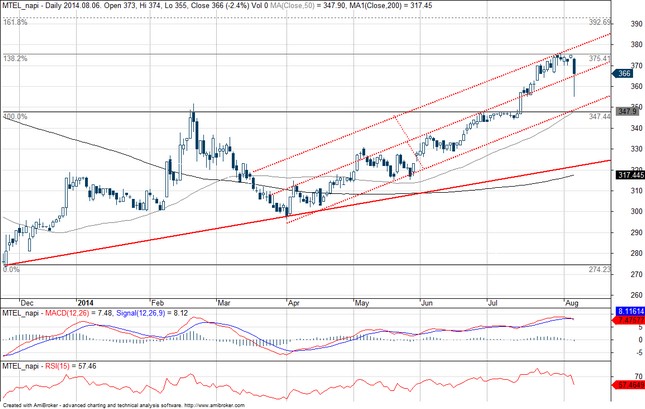Select the 138.2% Fibonacci level label
Viewport: 645px width, 409px height.
pyautogui.click(x=15, y=59)
